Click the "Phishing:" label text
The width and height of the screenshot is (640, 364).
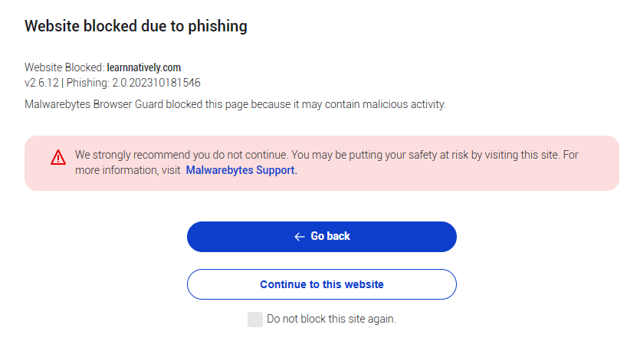click(87, 82)
